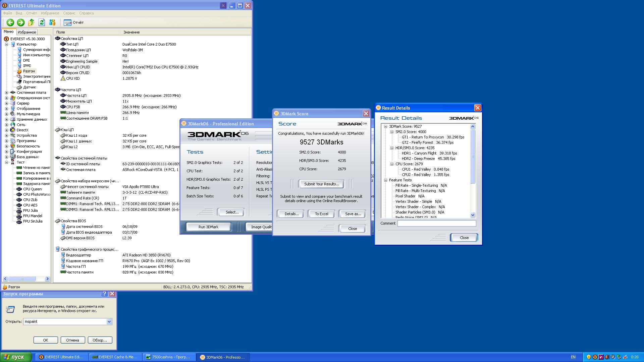Select CPU Queen benchmark in tree
644x362 pixels.
[x=32, y=189]
